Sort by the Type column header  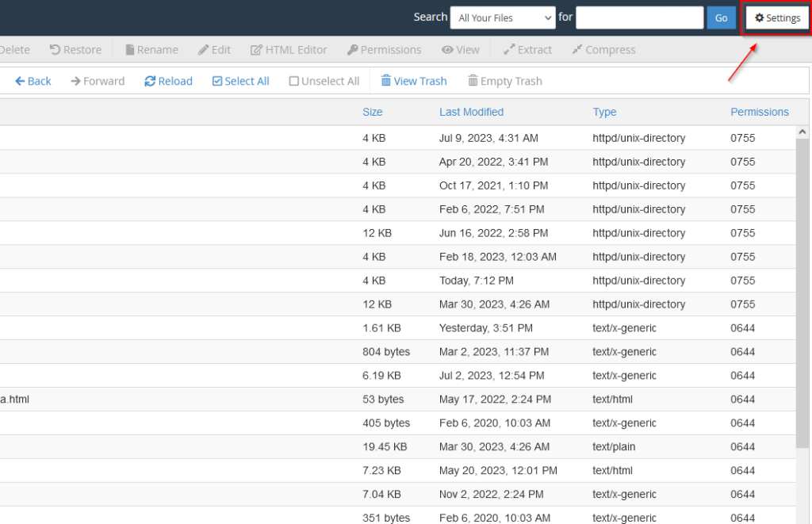click(x=604, y=112)
